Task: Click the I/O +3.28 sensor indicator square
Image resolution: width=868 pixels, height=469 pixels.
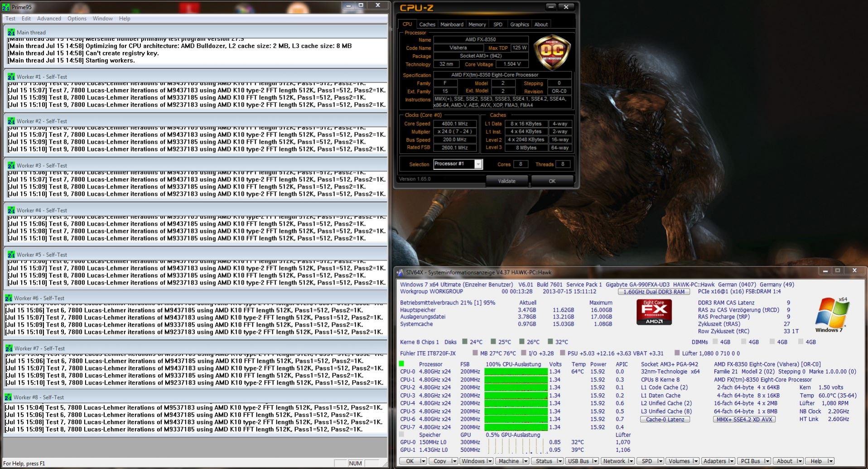Action: coord(523,353)
